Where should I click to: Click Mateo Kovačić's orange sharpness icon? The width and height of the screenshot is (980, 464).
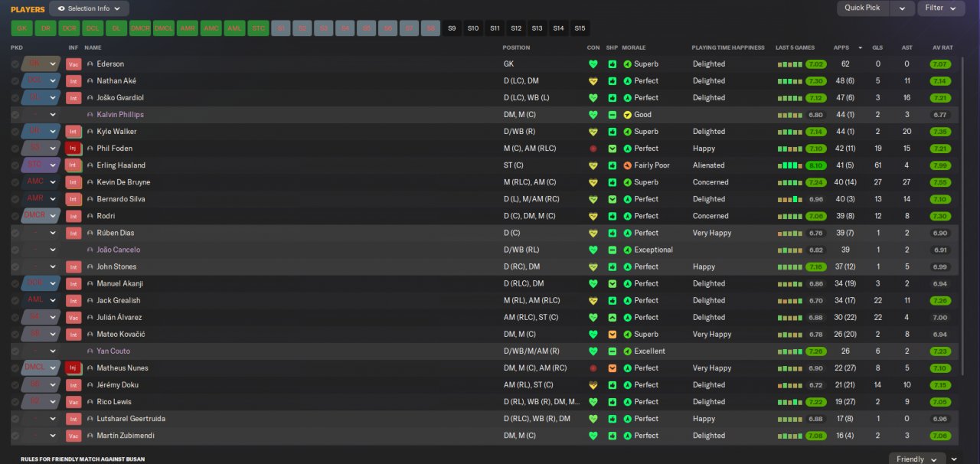click(612, 335)
